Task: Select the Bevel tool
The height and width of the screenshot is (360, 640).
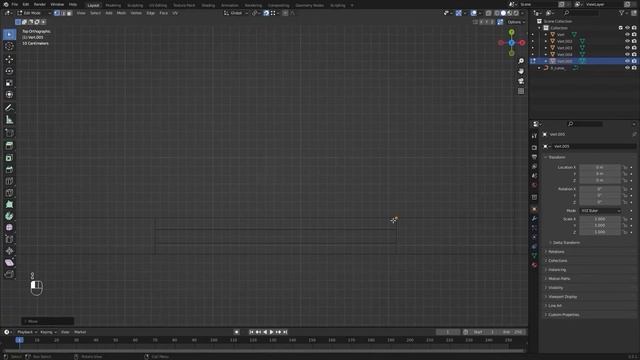Action: [x=9, y=169]
